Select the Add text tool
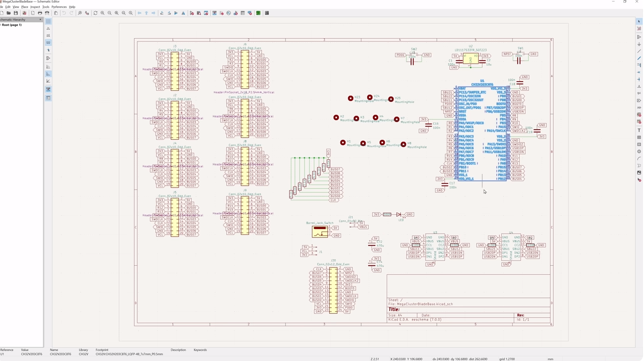Image resolution: width=644 pixels, height=361 pixels. (639, 130)
